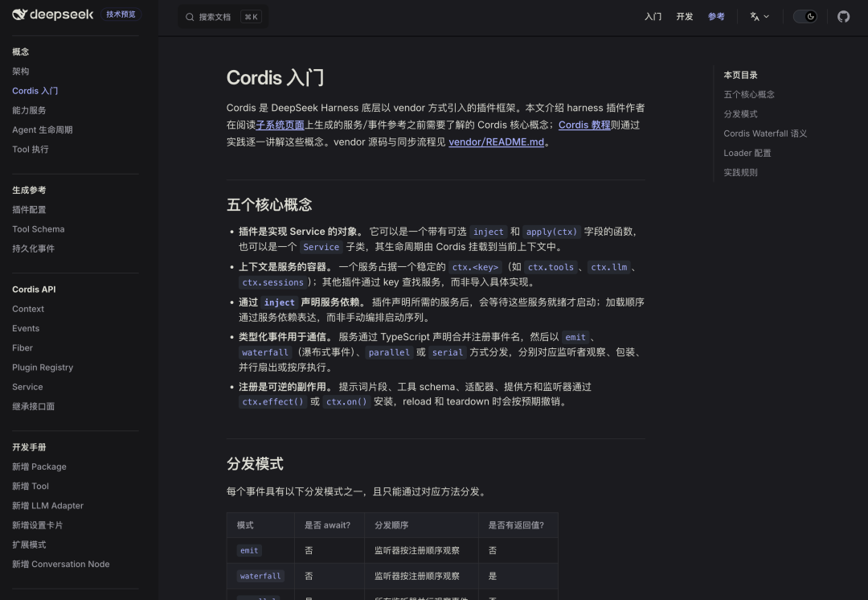Image resolution: width=868 pixels, height=600 pixels.
Task: Jump to 分发模式 in table of contents
Action: (740, 113)
